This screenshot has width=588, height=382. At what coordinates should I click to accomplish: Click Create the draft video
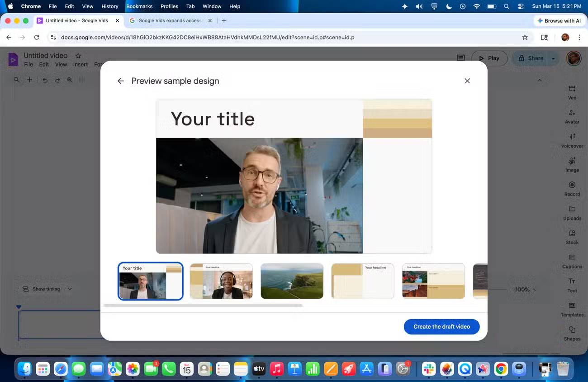[x=441, y=326]
